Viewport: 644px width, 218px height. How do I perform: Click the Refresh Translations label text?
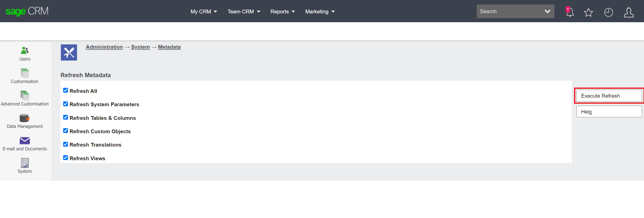[95, 145]
